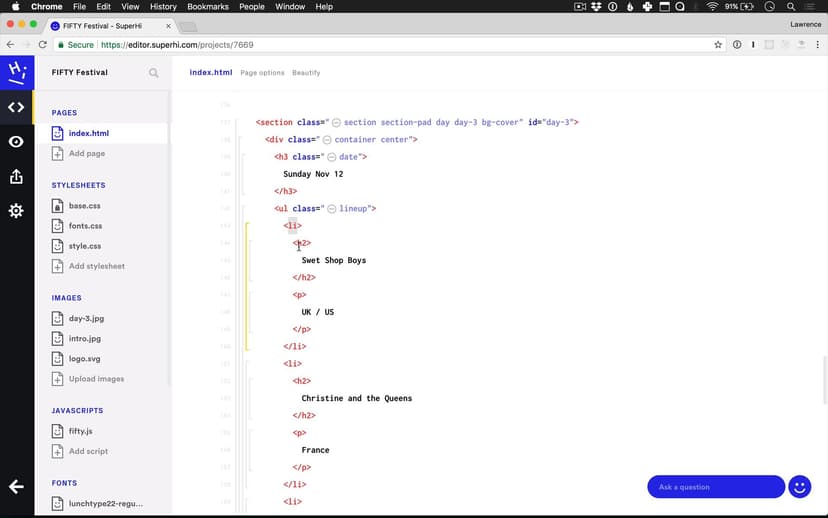This screenshot has height=518, width=828.
Task: Search project files with magnifier icon
Action: 154,73
